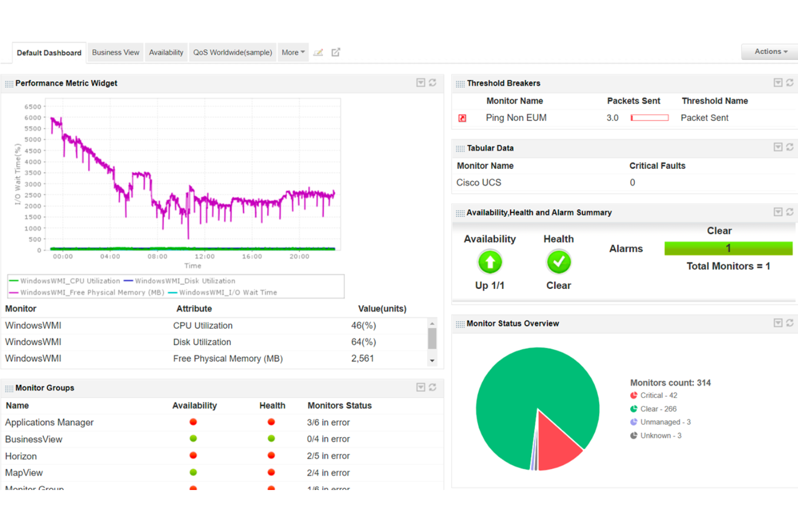Click the green Availability up-arrow icon

coord(490,262)
